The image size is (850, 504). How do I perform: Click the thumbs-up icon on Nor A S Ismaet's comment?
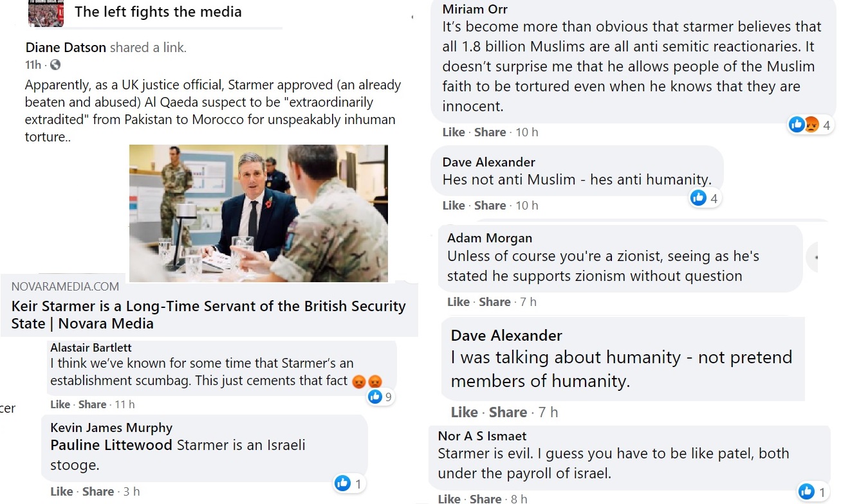(x=806, y=492)
